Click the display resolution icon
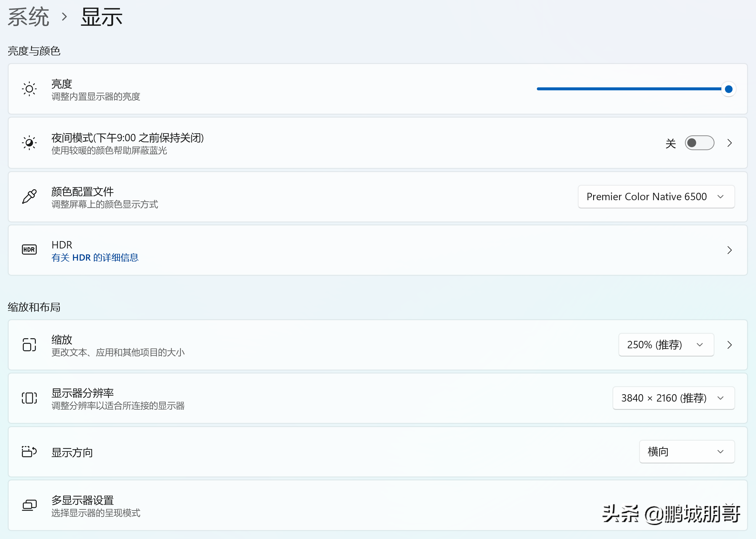This screenshot has height=539, width=756. pos(29,398)
